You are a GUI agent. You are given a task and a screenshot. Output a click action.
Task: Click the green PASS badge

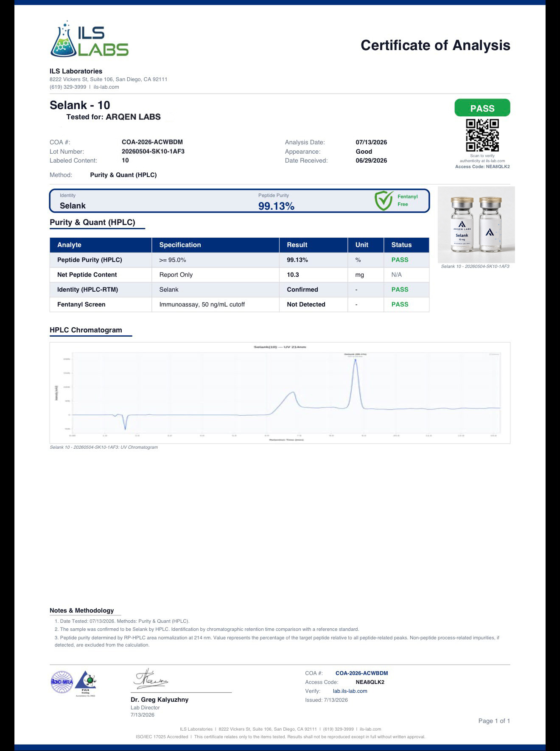[482, 108]
